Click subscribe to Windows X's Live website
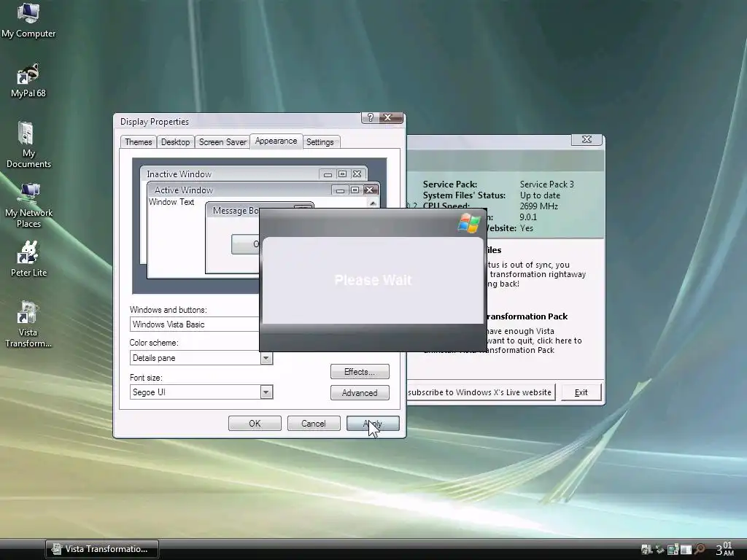 480,392
